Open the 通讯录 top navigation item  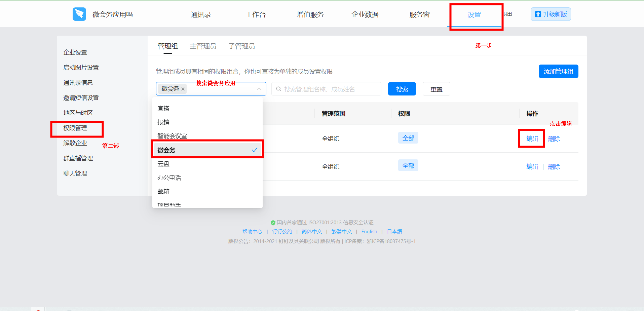201,14
